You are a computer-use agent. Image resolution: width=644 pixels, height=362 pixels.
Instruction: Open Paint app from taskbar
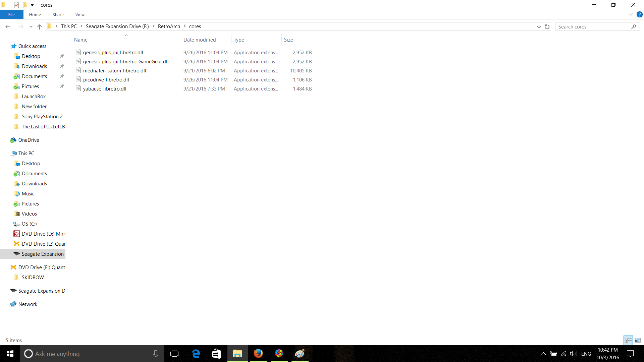point(300,354)
